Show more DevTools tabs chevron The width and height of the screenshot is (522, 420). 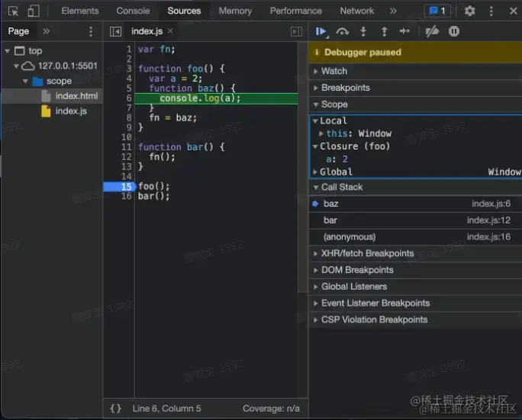393,11
